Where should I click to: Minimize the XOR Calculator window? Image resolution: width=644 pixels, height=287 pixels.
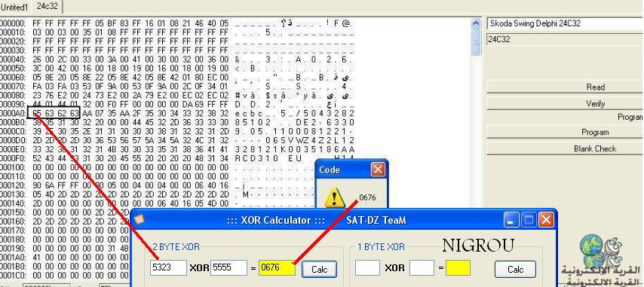[511, 220]
